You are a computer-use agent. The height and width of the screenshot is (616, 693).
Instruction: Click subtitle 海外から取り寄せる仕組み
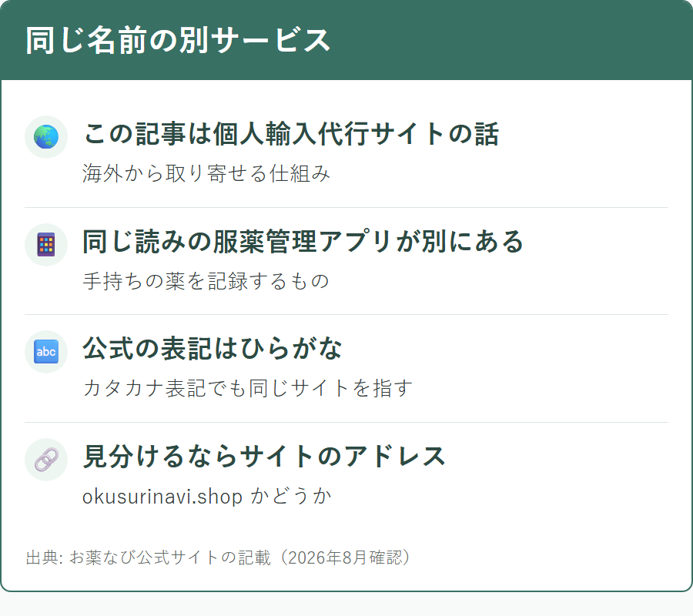pos(206,173)
